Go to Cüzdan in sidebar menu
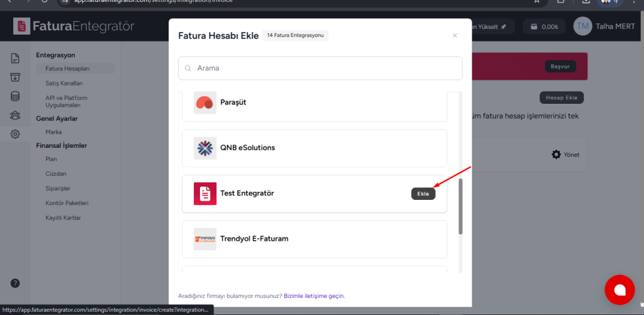Screen dimensions: 644x315 point(56,174)
